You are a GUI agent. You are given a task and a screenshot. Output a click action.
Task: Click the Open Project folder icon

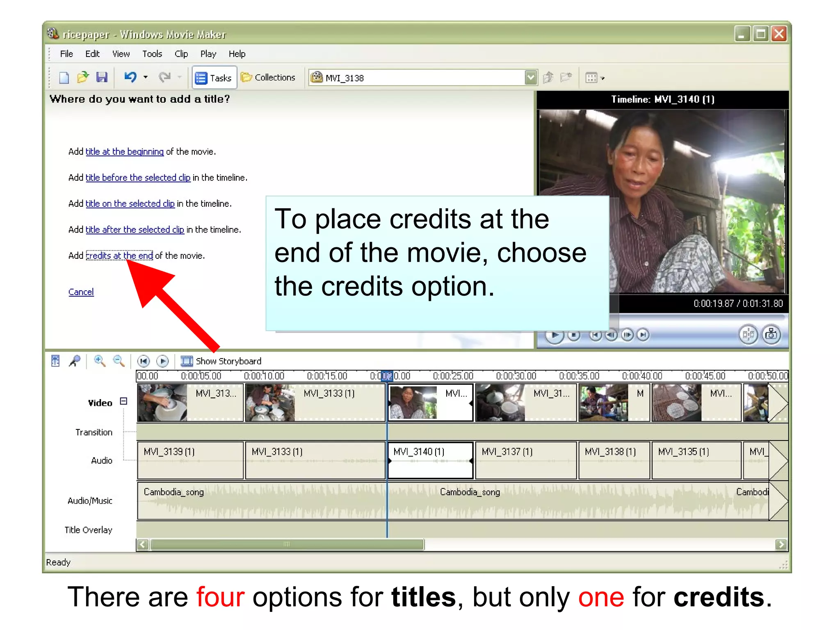(x=82, y=77)
